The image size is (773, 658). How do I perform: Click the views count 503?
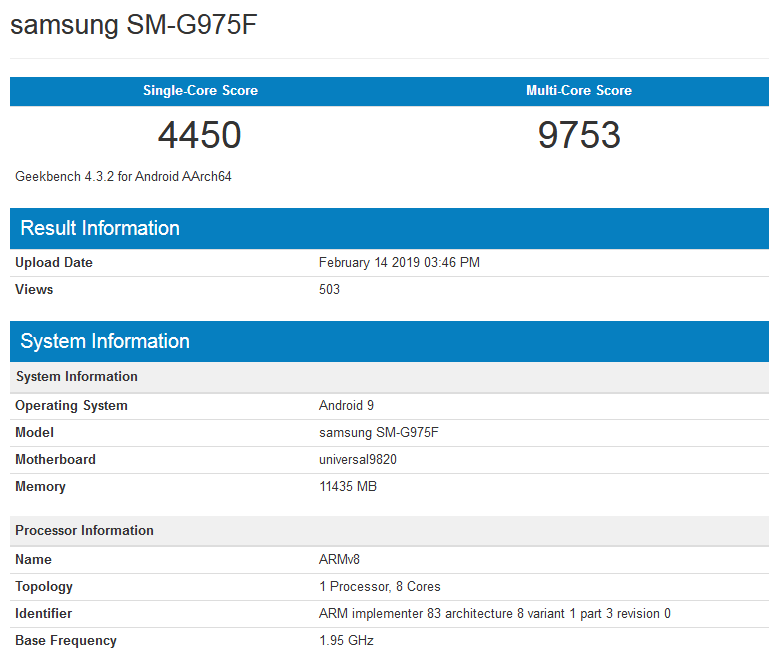329,289
